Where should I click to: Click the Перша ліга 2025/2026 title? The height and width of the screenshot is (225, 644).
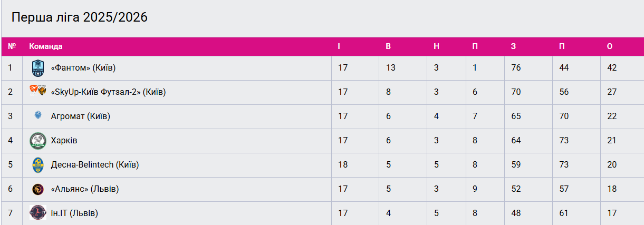coord(80,17)
